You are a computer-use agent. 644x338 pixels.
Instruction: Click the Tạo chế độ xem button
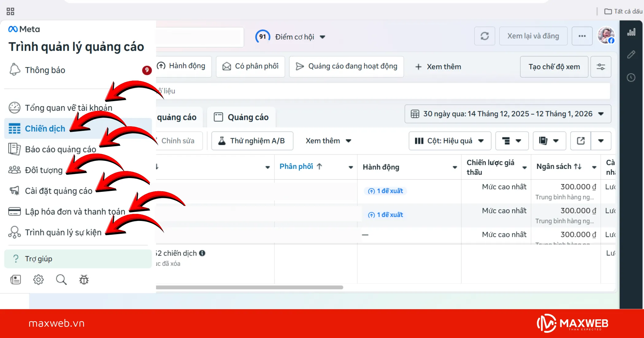pyautogui.click(x=554, y=67)
